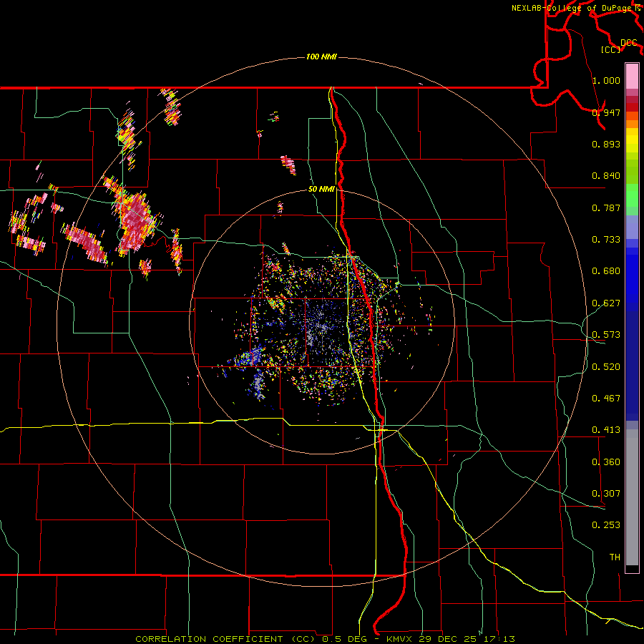
Task: Pick the bright green color bar segment
Action: (x=632, y=195)
